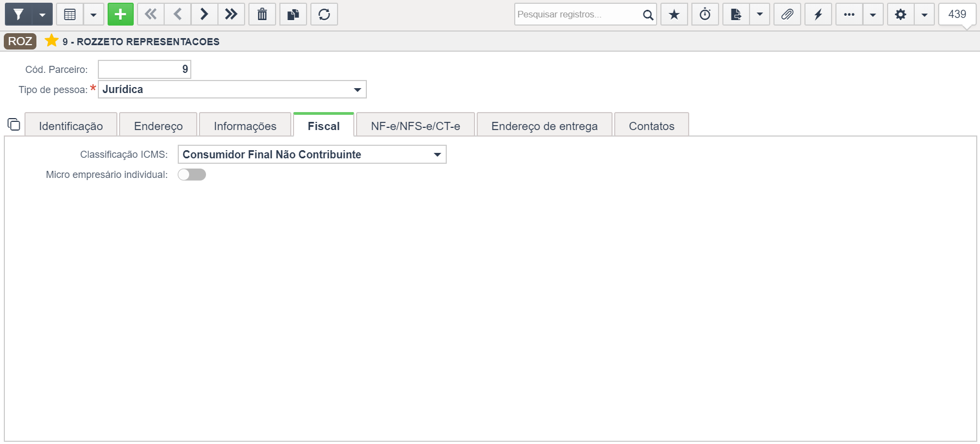Screen dimensions: 980x444
Task: Open the NF-e/NFS-e/CT-e tab
Action: click(x=416, y=126)
